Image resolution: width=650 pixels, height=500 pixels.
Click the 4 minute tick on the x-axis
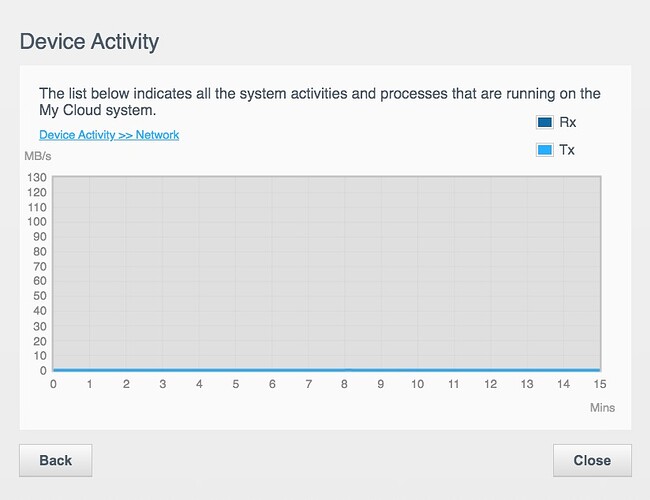199,384
